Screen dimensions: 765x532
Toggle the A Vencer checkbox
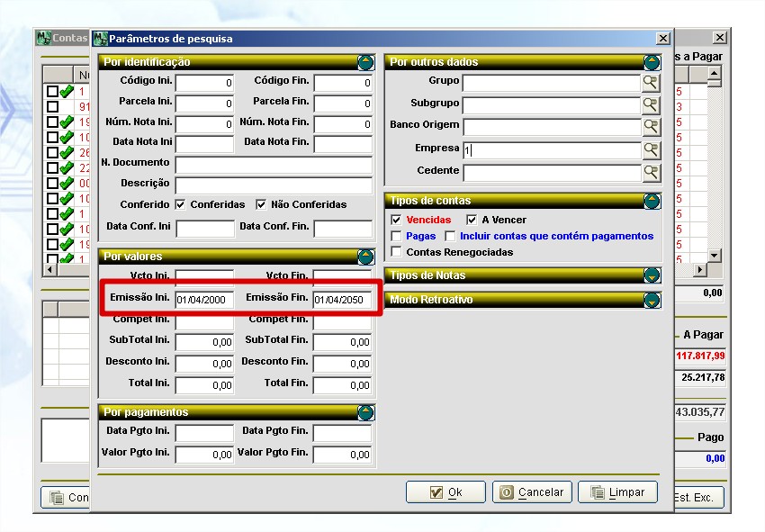(x=472, y=221)
